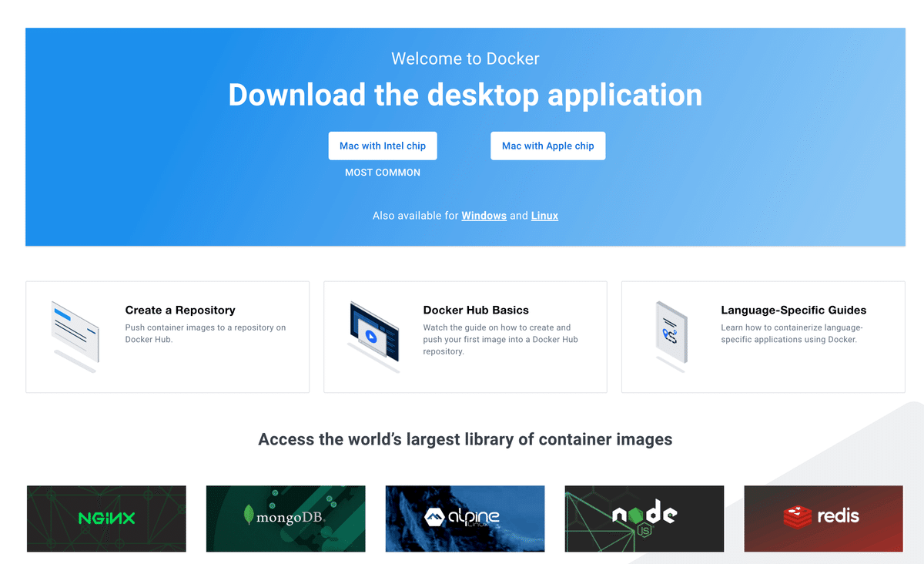Select the Docker Hub Basics card
Viewport: 924px width, 564px height.
pyautogui.click(x=464, y=337)
